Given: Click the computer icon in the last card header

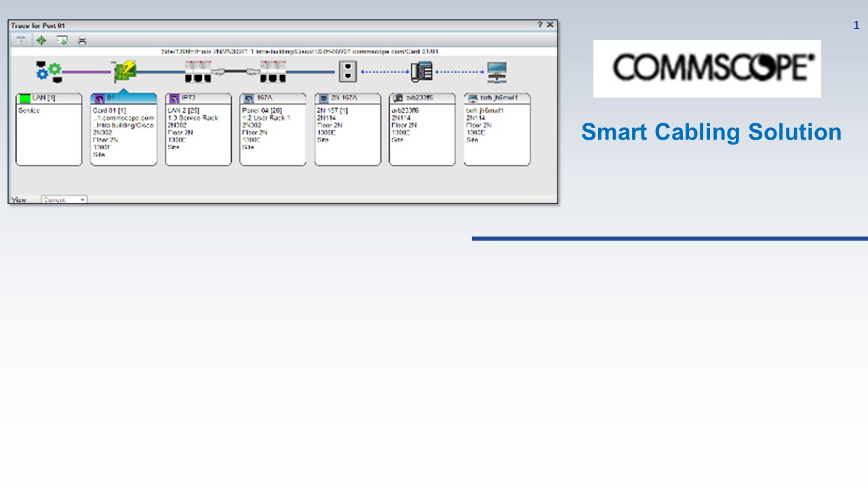Looking at the screenshot, I should [473, 99].
